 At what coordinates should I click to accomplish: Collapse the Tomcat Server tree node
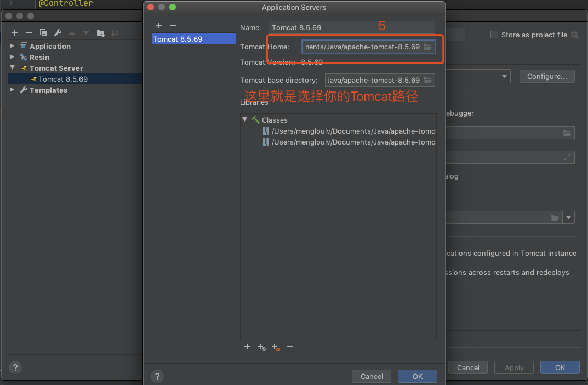[13, 68]
